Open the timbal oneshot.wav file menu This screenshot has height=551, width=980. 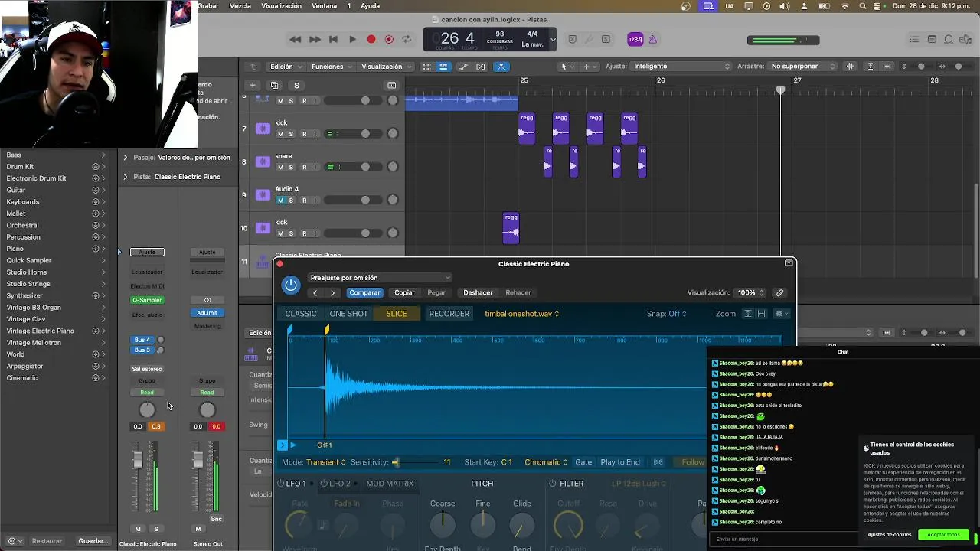click(x=522, y=314)
